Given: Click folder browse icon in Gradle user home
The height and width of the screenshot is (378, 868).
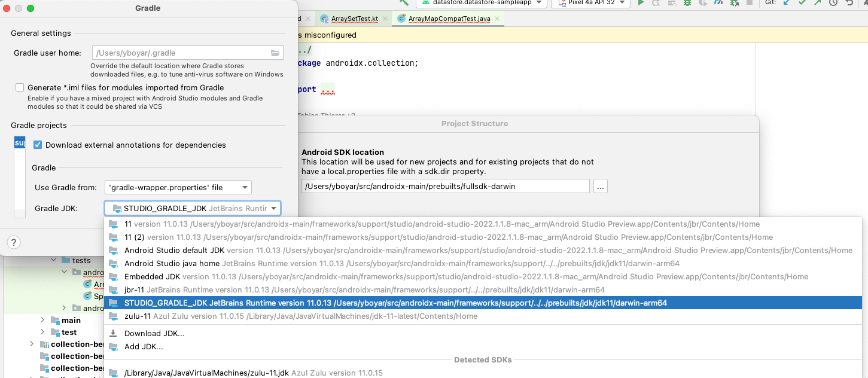Looking at the screenshot, I should (275, 53).
